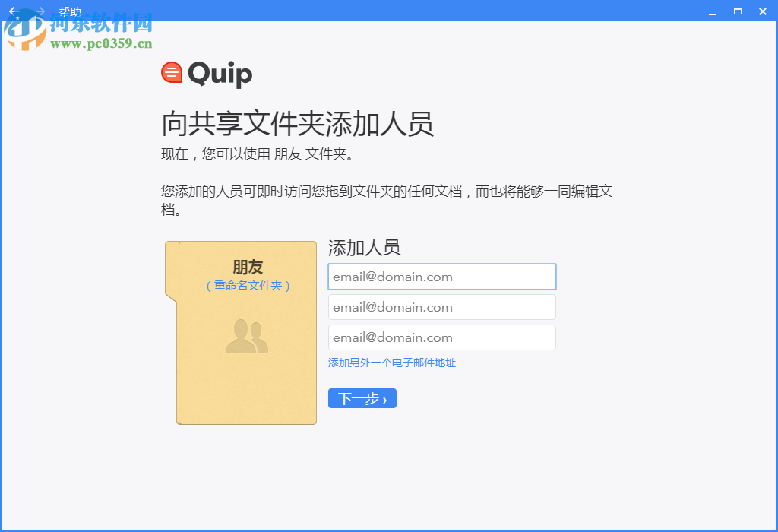The height and width of the screenshot is (532, 778).
Task: Click the back navigation arrow
Action: pos(14,11)
